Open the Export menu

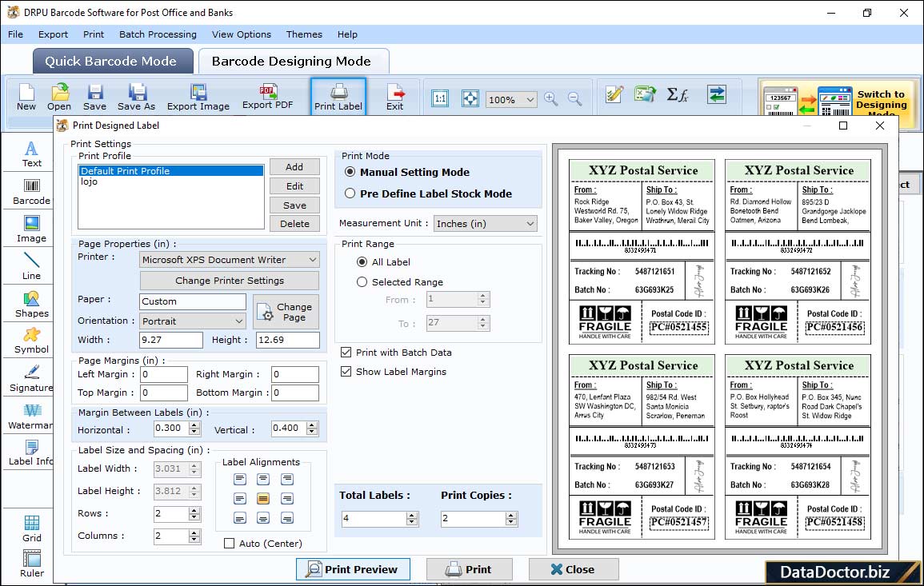pos(53,34)
